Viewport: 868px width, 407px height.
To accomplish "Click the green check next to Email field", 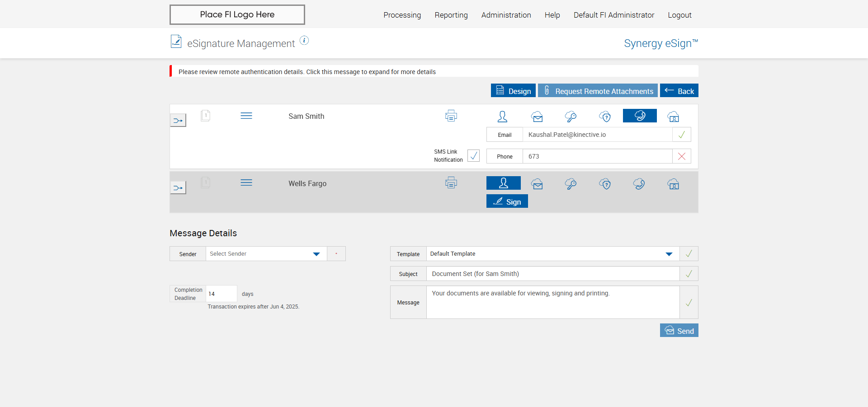I will [682, 135].
